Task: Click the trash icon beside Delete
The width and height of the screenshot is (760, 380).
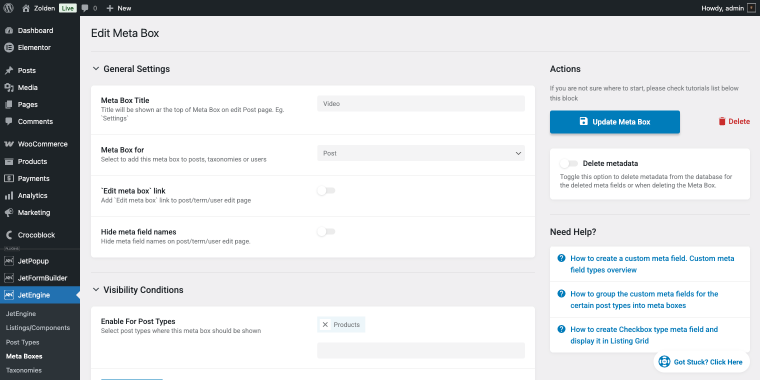Action: (722, 122)
